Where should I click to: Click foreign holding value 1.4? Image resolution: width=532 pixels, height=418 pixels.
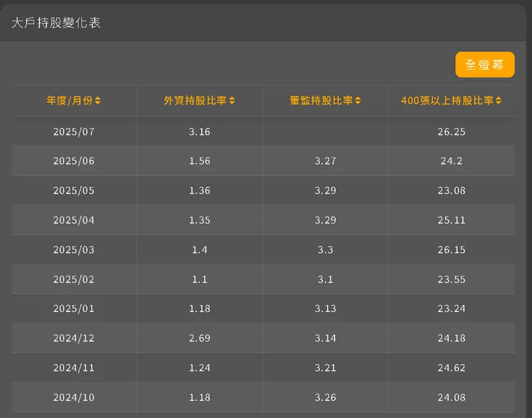200,250
